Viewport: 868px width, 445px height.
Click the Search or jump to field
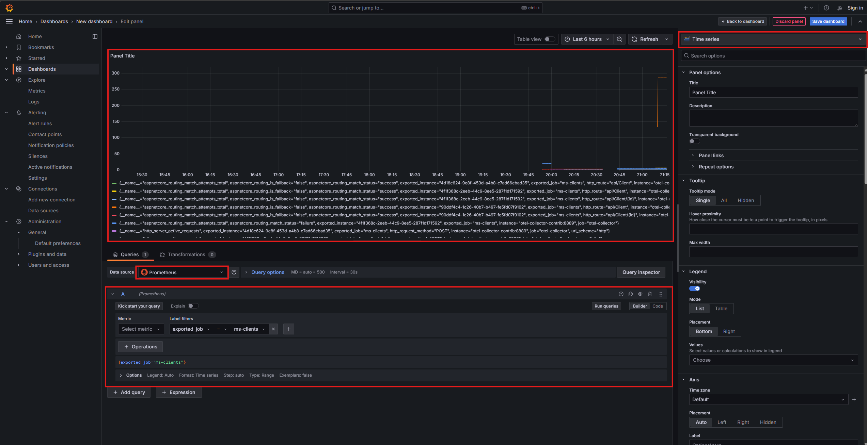point(435,8)
